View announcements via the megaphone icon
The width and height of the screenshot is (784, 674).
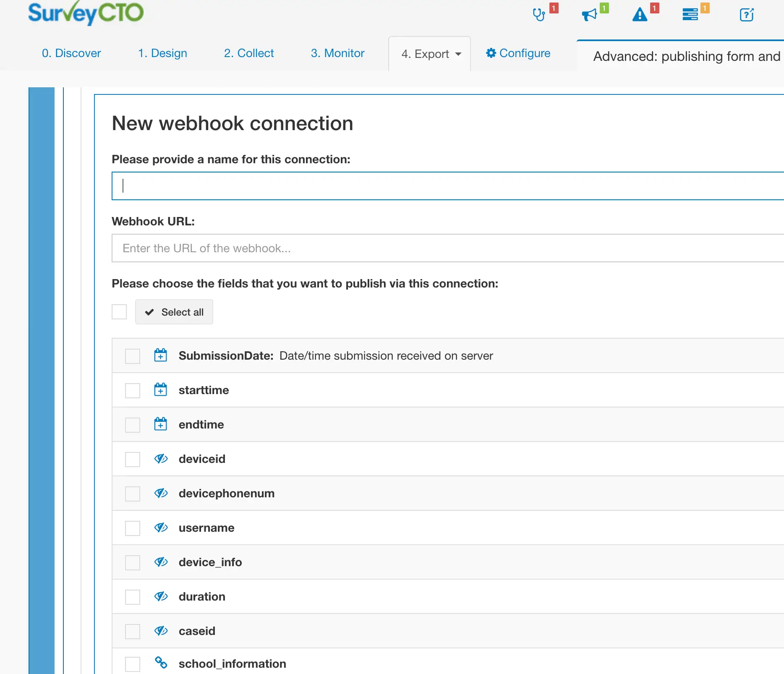click(590, 14)
